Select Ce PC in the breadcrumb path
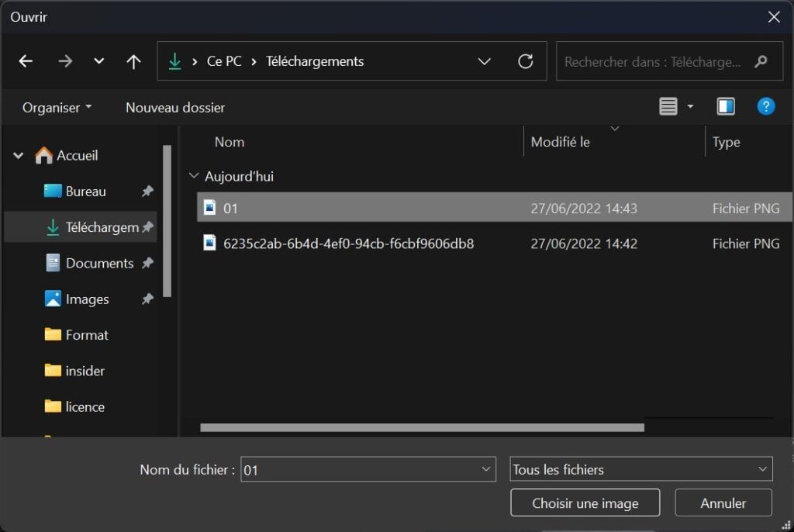Image resolution: width=794 pixels, height=532 pixels. coord(224,61)
